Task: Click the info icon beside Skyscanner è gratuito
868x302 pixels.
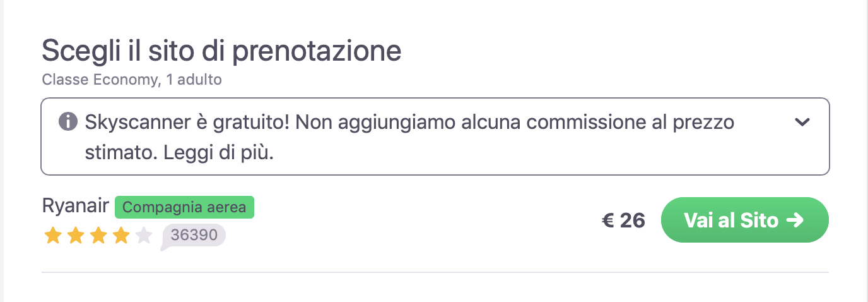Action: coord(67,121)
